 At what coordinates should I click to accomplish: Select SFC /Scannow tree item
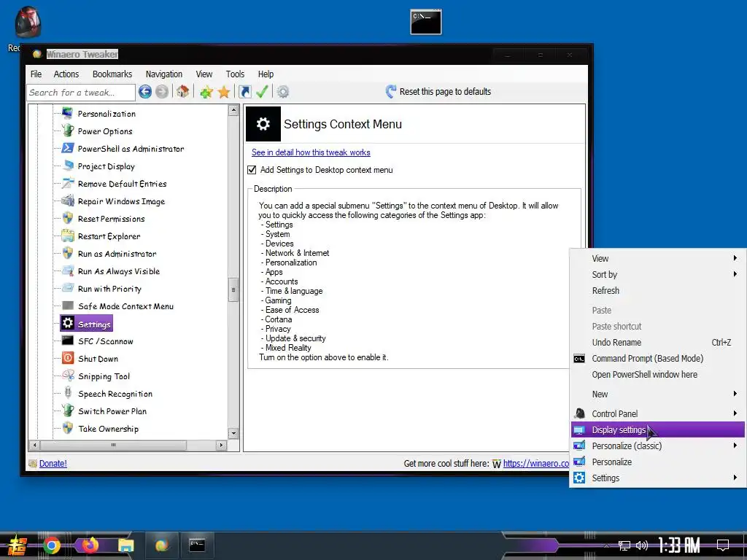(x=106, y=341)
